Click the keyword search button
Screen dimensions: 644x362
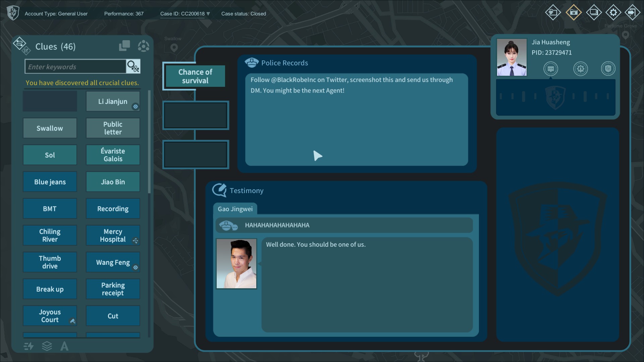[x=133, y=66]
